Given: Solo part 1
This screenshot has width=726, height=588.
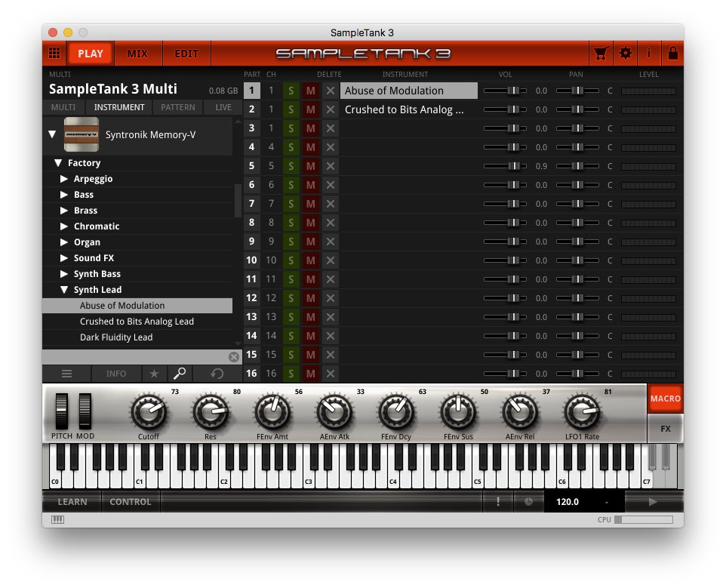Looking at the screenshot, I should (291, 91).
